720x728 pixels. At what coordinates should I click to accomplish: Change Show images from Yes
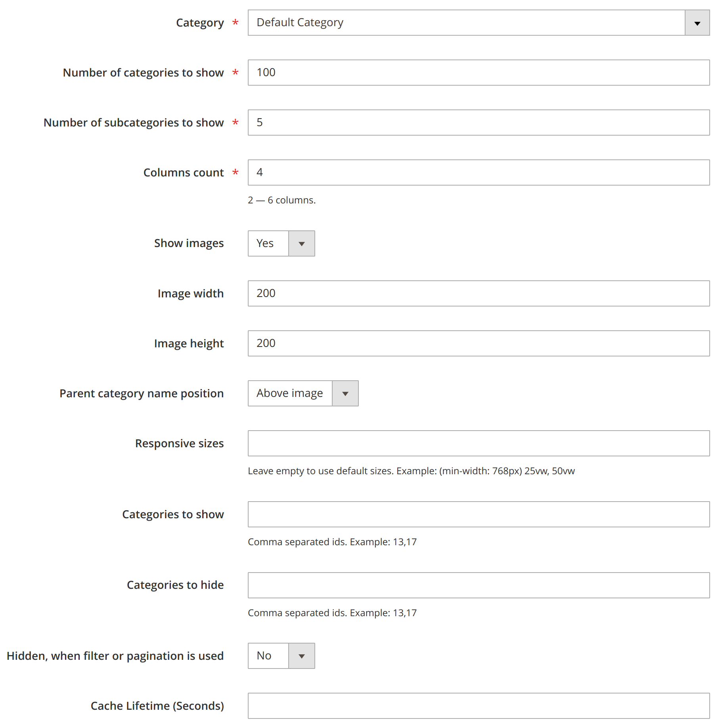[x=268, y=243]
